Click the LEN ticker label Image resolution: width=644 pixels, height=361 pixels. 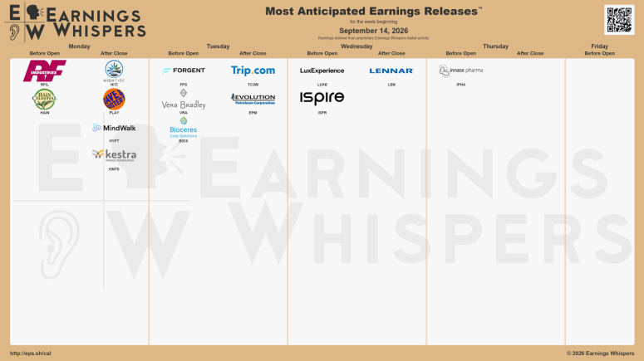click(391, 85)
